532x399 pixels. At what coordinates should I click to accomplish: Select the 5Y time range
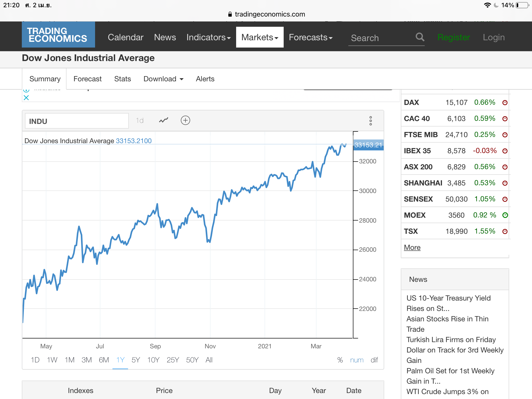point(136,360)
